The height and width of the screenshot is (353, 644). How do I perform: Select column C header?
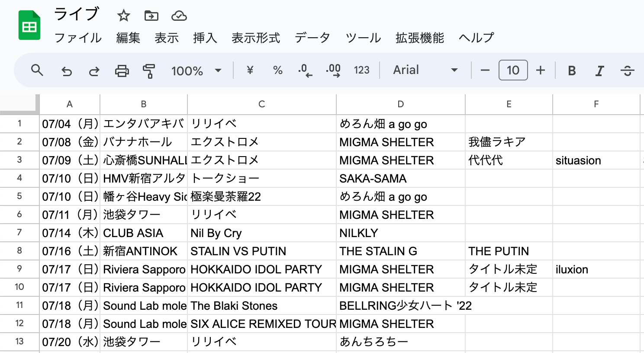(262, 104)
